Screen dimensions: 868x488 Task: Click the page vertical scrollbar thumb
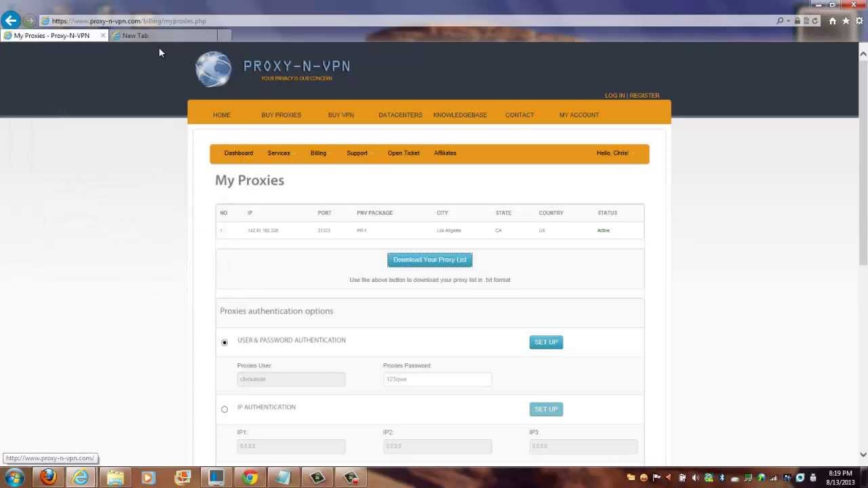(863, 163)
